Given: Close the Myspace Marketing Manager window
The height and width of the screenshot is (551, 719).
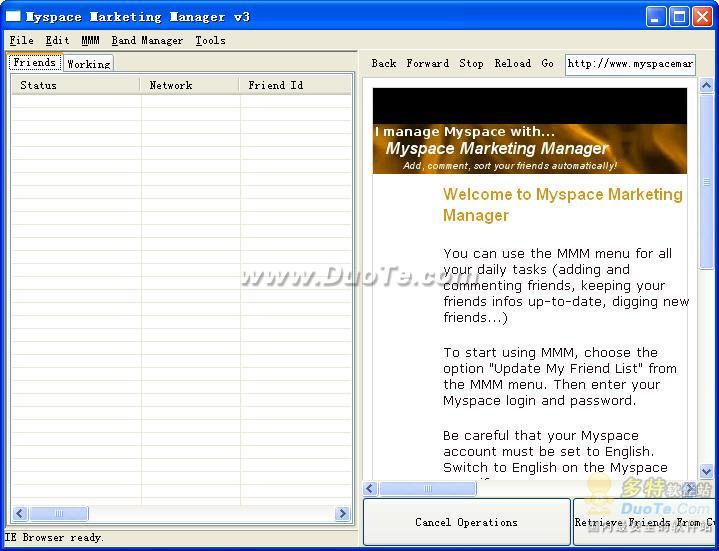Looking at the screenshot, I should click(x=702, y=17).
